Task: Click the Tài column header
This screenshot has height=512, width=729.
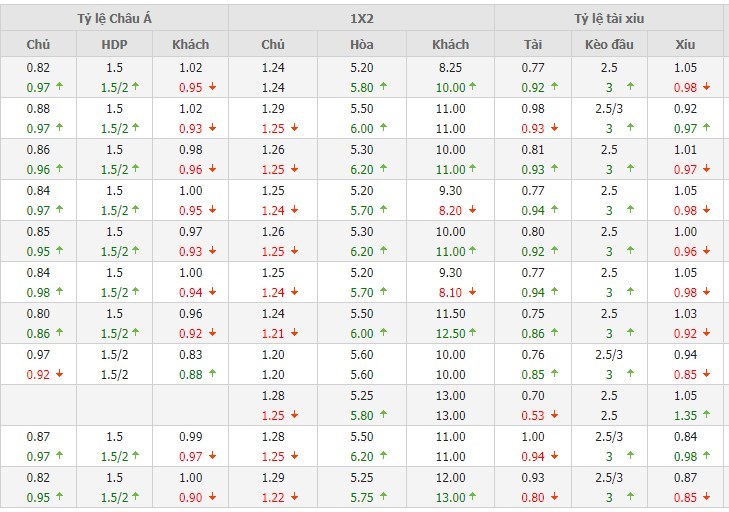Action: (x=533, y=44)
